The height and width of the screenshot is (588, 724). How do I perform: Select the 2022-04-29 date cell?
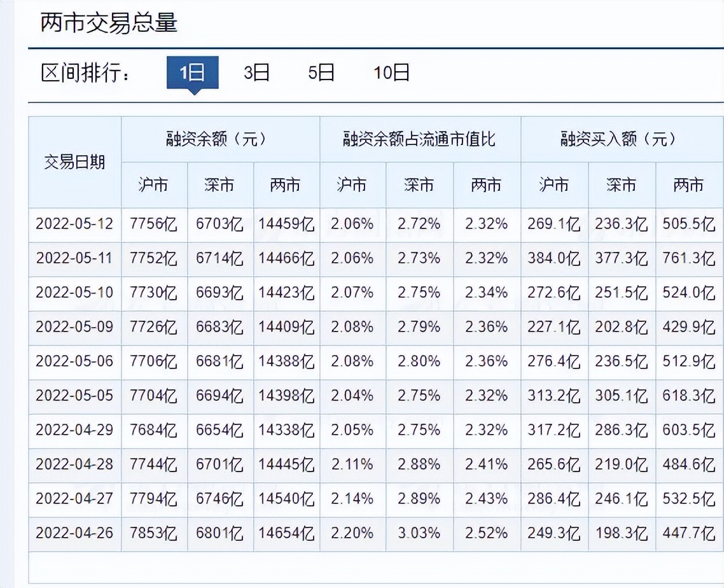point(75,430)
